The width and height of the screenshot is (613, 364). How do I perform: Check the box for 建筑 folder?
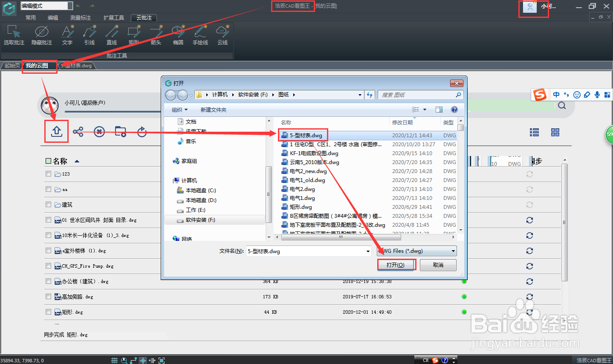pos(48,205)
